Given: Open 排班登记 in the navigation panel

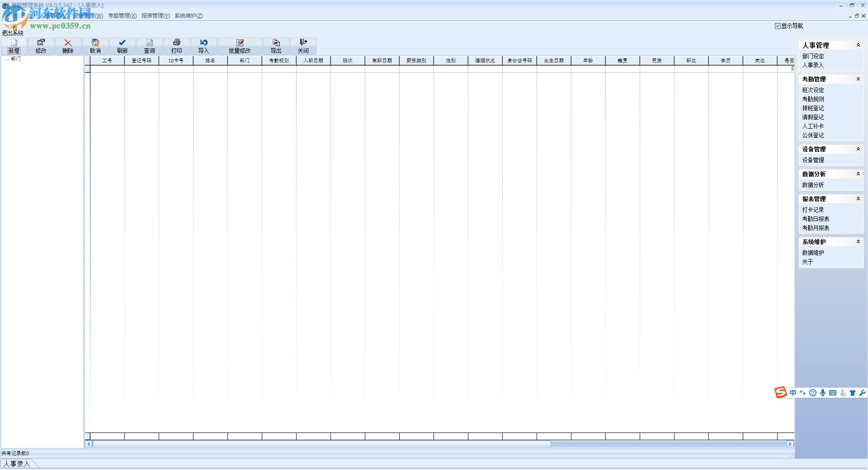Looking at the screenshot, I should tap(813, 108).
